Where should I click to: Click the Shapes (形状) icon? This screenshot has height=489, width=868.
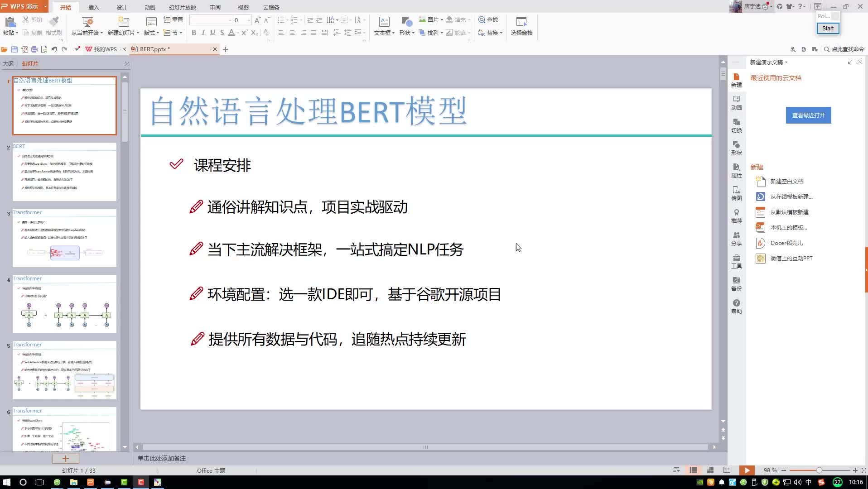tap(406, 22)
